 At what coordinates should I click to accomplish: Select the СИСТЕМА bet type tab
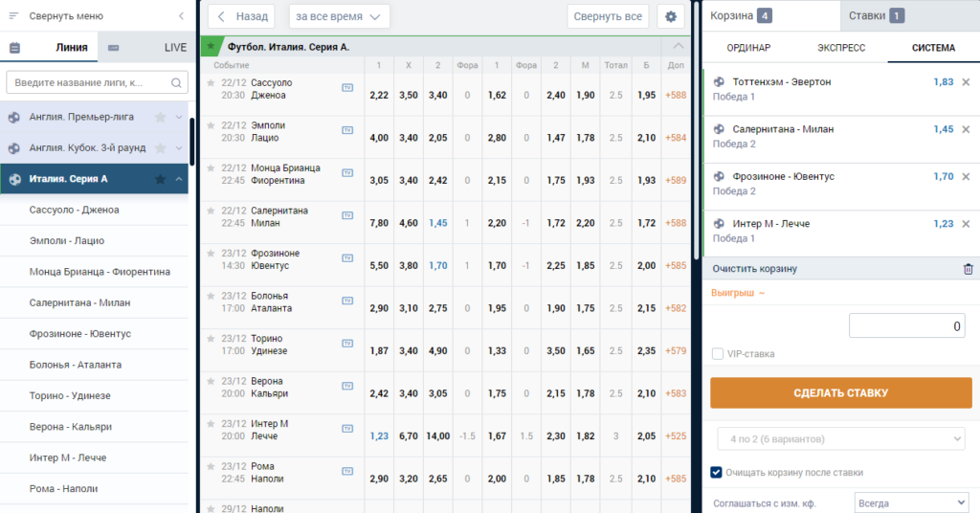coord(933,48)
